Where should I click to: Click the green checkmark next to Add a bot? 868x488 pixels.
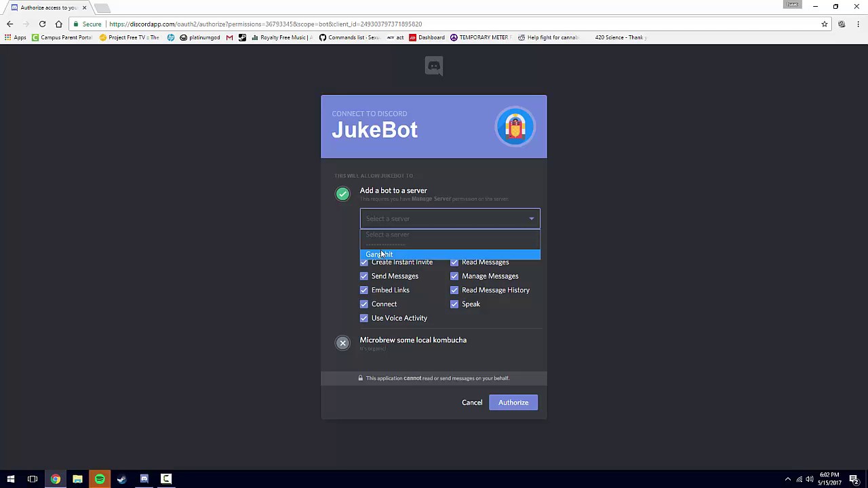(x=342, y=194)
